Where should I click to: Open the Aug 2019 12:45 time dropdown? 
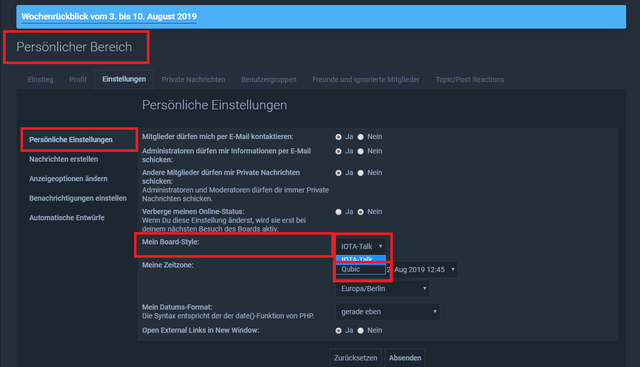[422, 269]
